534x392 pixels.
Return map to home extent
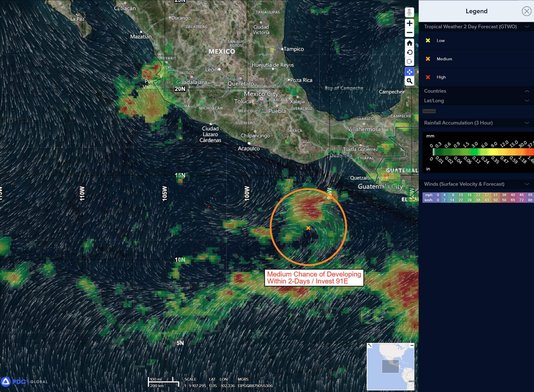click(409, 43)
